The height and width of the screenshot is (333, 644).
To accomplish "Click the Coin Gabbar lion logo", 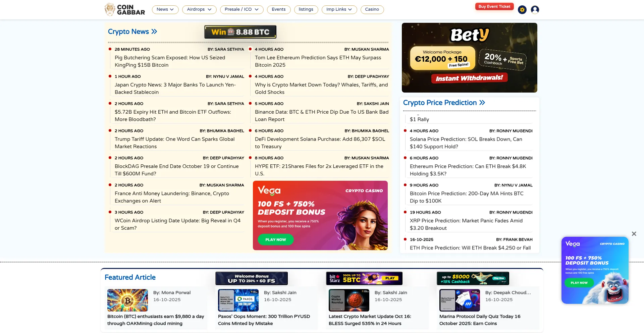I will [110, 9].
